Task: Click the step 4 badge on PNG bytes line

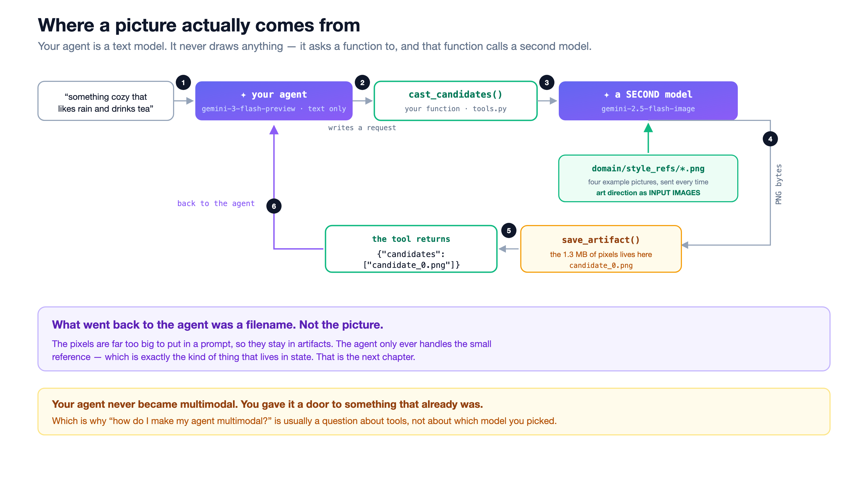Action: [x=770, y=139]
